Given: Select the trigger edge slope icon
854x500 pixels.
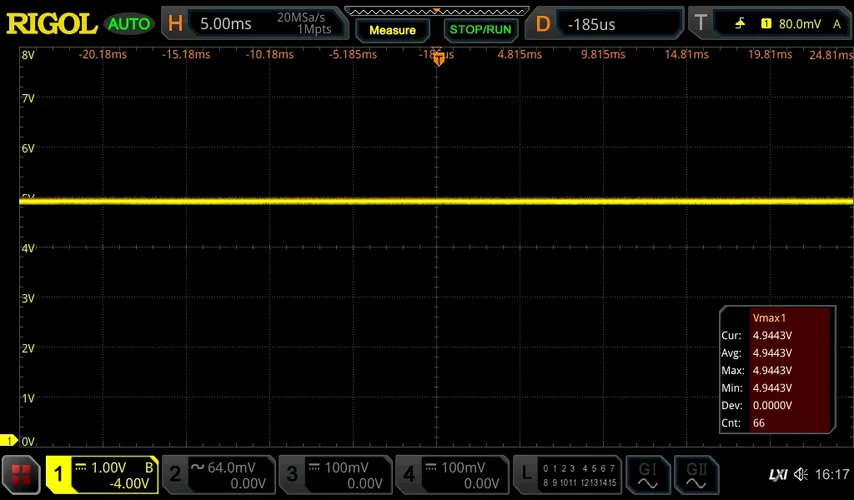Looking at the screenshot, I should click(740, 23).
